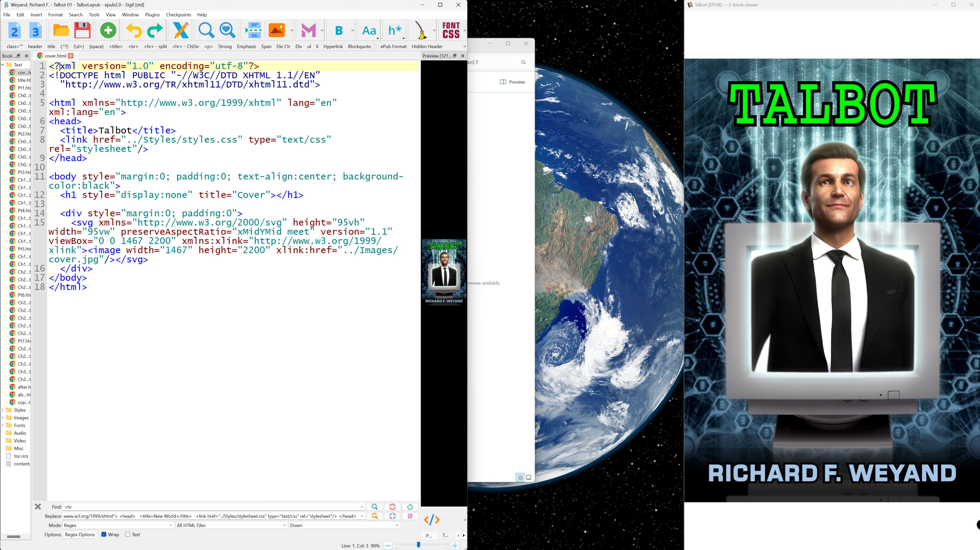Uncheck the Wrap option
This screenshot has width=980, height=550.
tap(104, 534)
